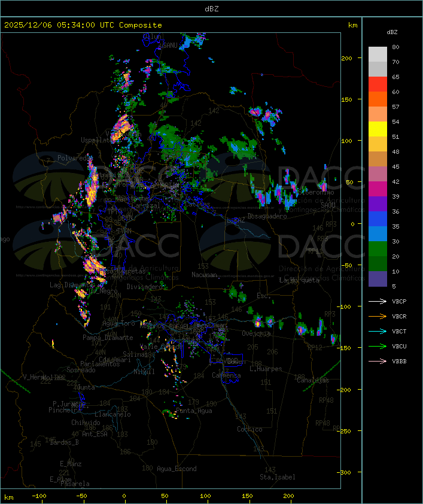Click the 150 tick on the bottom horizontal axis
Viewport: 423px width, 504px height.
[247, 496]
